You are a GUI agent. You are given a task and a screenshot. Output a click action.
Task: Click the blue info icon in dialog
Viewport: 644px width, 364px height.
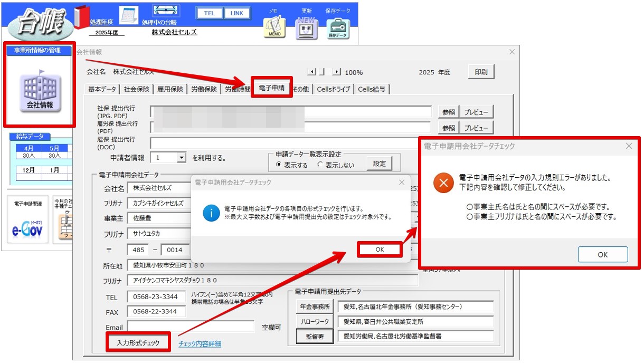pyautogui.click(x=212, y=213)
